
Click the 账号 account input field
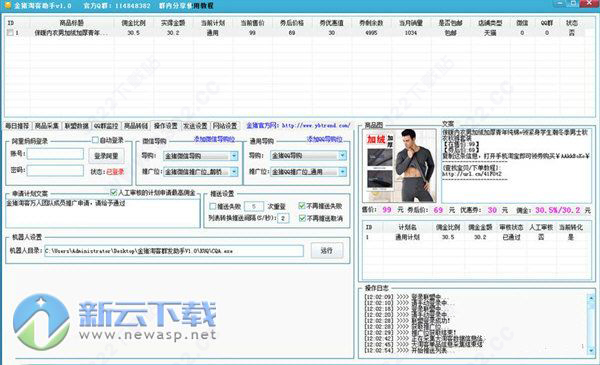(55, 154)
